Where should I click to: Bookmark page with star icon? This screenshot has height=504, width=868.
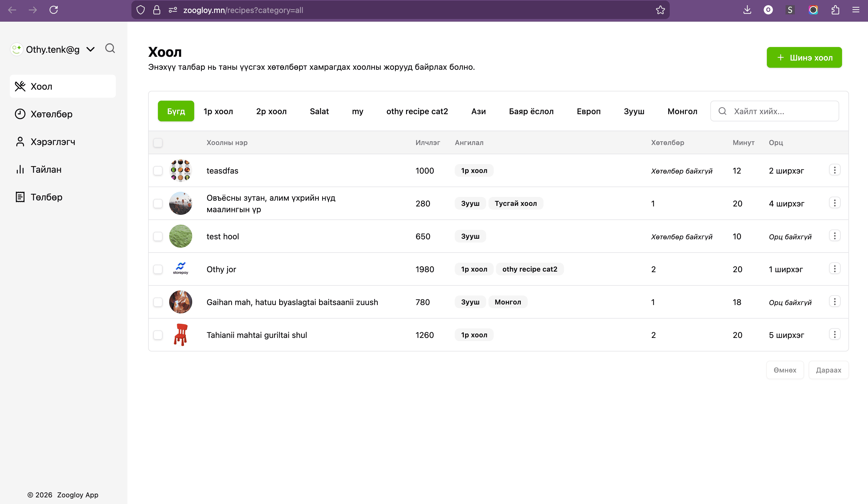coord(660,10)
